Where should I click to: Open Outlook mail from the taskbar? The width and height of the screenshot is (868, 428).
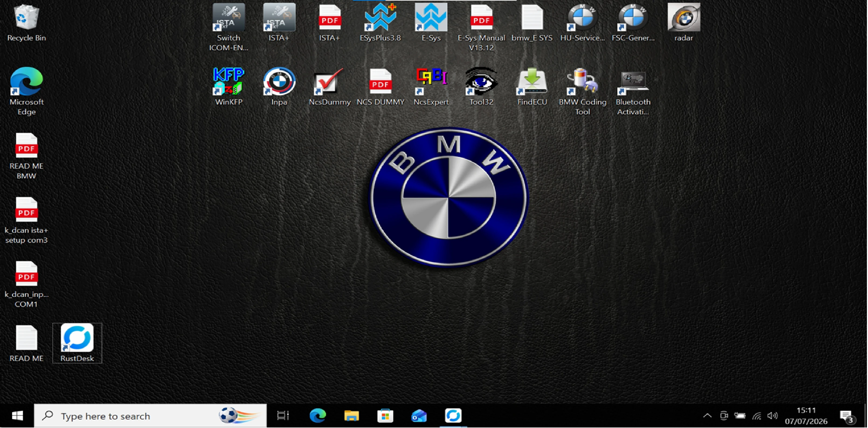(419, 416)
